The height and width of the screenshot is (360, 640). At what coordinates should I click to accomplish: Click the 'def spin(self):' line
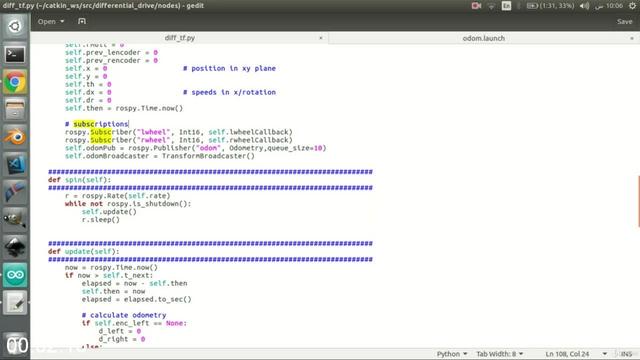pyautogui.click(x=79, y=180)
